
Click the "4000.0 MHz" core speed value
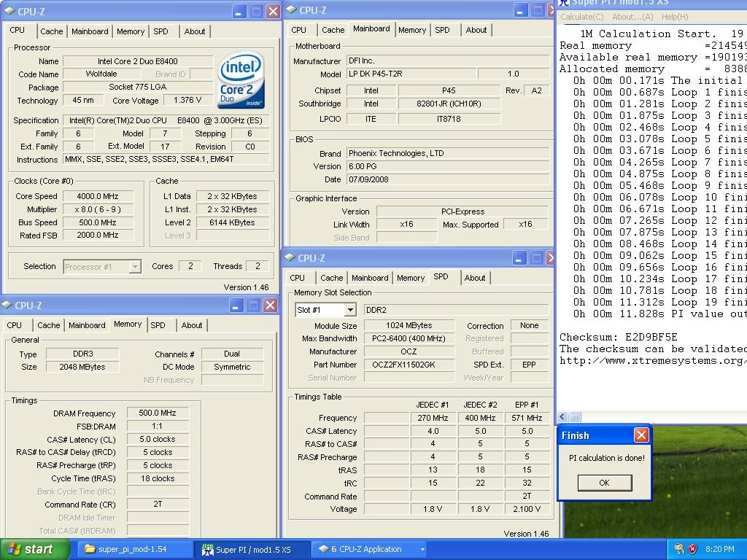[x=98, y=196]
